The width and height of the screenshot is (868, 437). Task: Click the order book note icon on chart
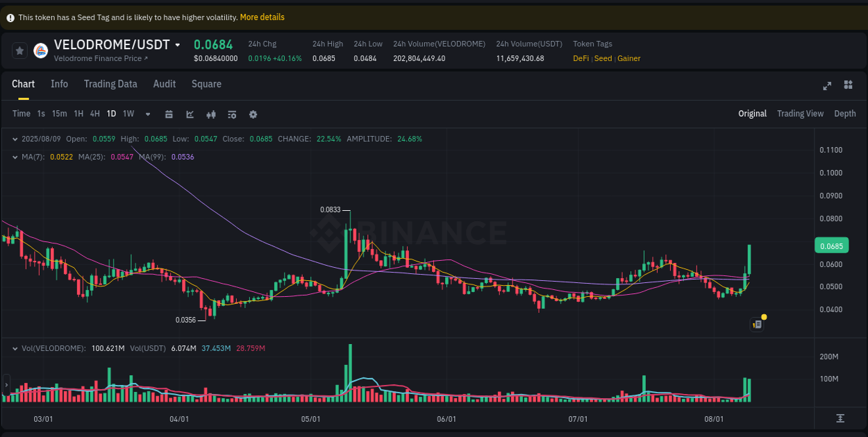pyautogui.click(x=757, y=324)
